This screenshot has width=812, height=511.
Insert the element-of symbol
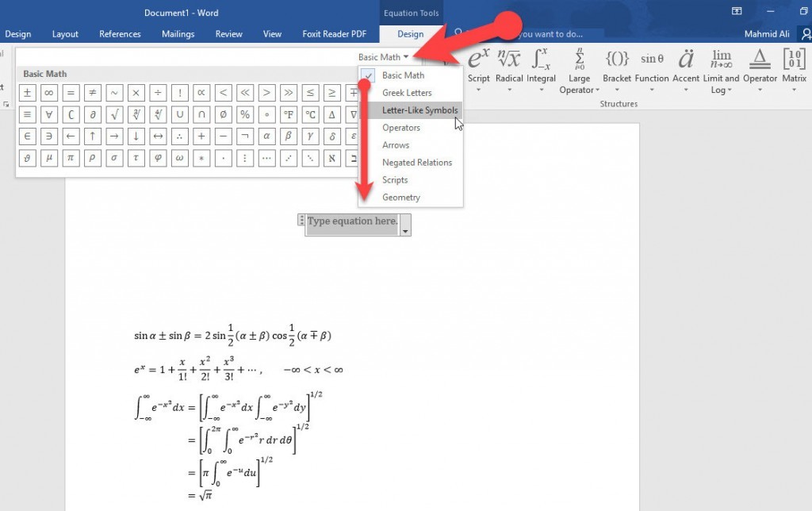tap(28, 136)
